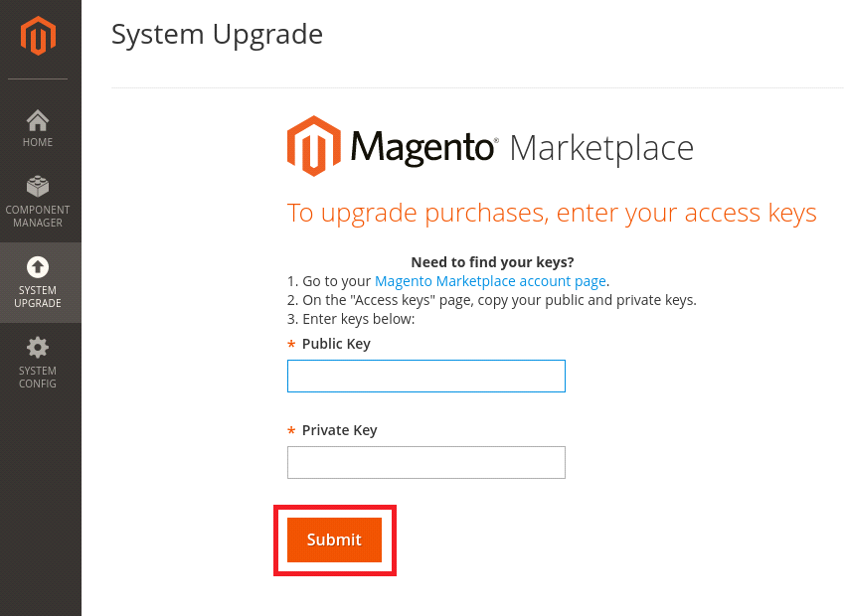Select the COMPONENT MANAGER menu label
Screen dimensions: 844x616
coord(38,217)
